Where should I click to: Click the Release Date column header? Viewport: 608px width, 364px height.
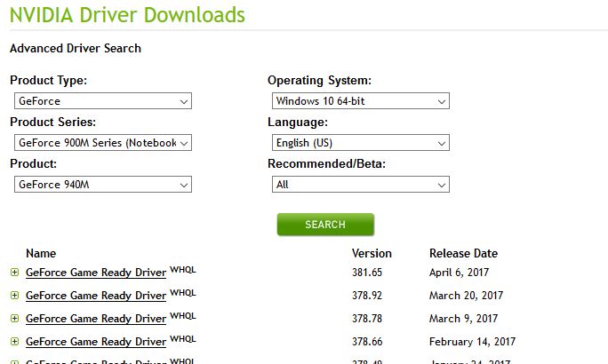click(x=463, y=253)
